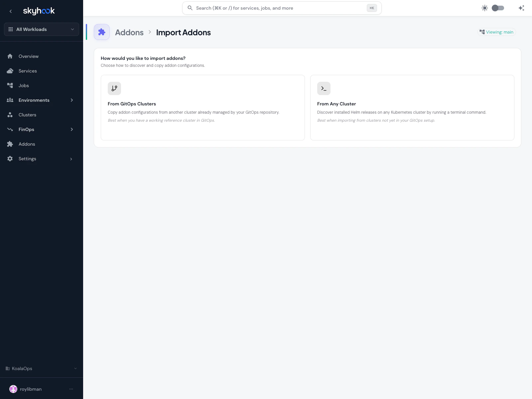Expand the FinOps submenu chevron
Image resolution: width=532 pixels, height=399 pixels.
pos(72,129)
